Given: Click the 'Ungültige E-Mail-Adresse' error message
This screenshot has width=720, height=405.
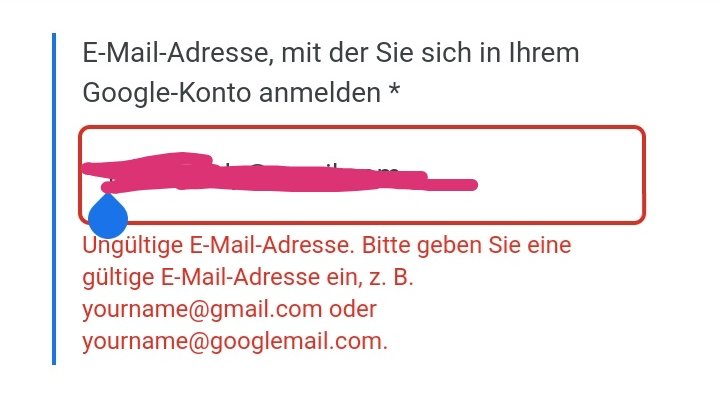Looking at the screenshot, I should [x=219, y=245].
